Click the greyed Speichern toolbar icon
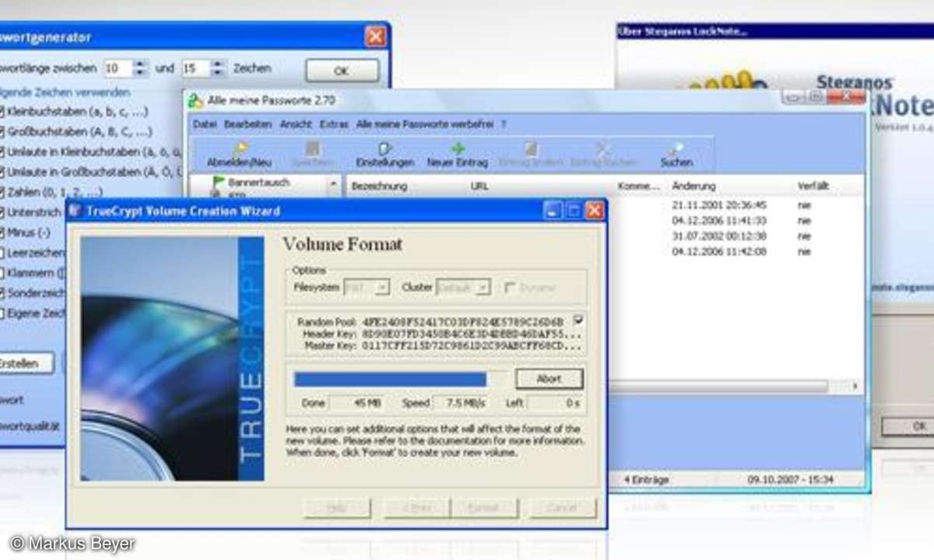The height and width of the screenshot is (560, 934). (312, 155)
